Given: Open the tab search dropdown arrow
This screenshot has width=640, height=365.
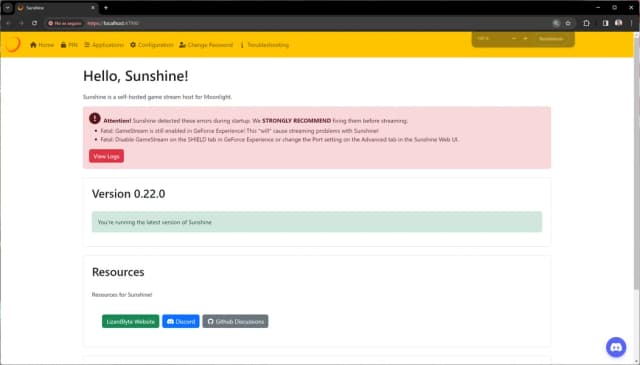Looking at the screenshot, I should pyautogui.click(x=8, y=8).
